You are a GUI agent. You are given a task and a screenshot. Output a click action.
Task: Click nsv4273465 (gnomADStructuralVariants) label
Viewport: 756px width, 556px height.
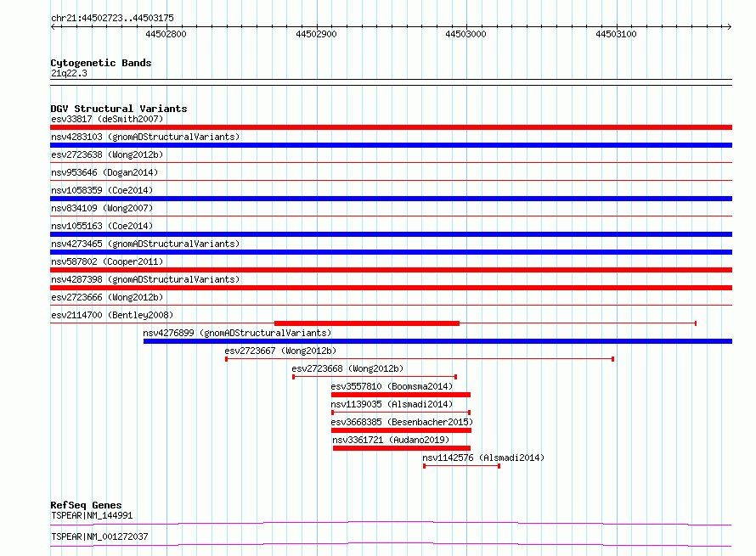(x=145, y=244)
